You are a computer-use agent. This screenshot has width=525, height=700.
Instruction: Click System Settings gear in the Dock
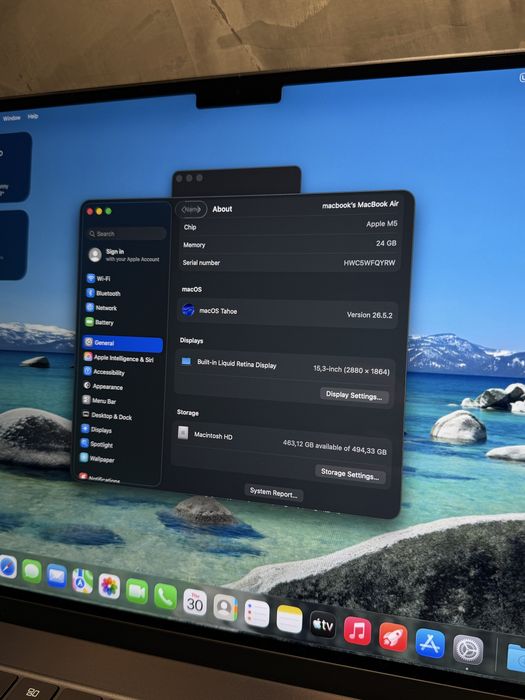point(468,650)
